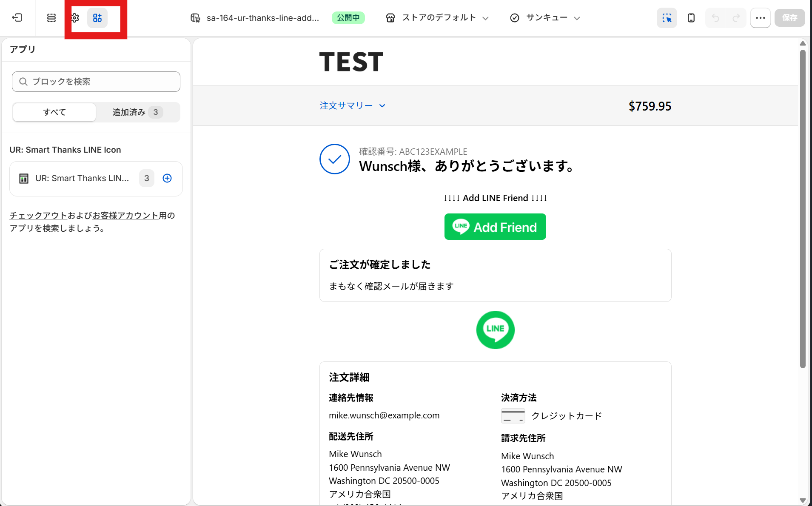The width and height of the screenshot is (812, 506).
Task: Click the undo arrow icon
Action: (715, 18)
